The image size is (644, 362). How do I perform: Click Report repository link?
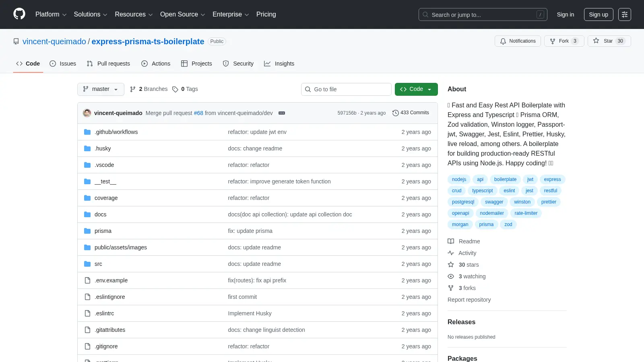469,300
